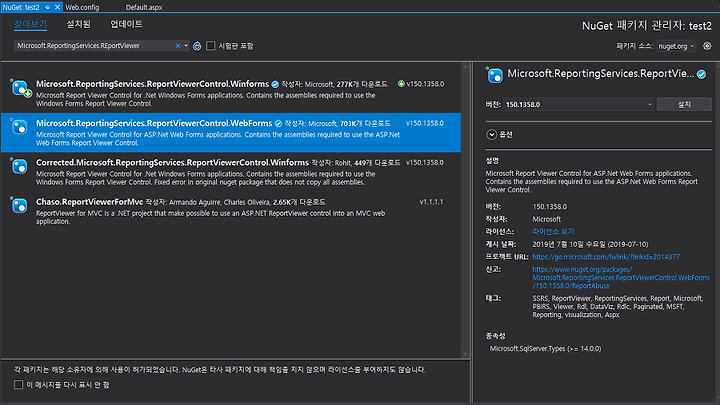Image resolution: width=720 pixels, height=405 pixels.
Task: Select the ReportViewerControl.WebForms package row
Action: tap(231, 132)
